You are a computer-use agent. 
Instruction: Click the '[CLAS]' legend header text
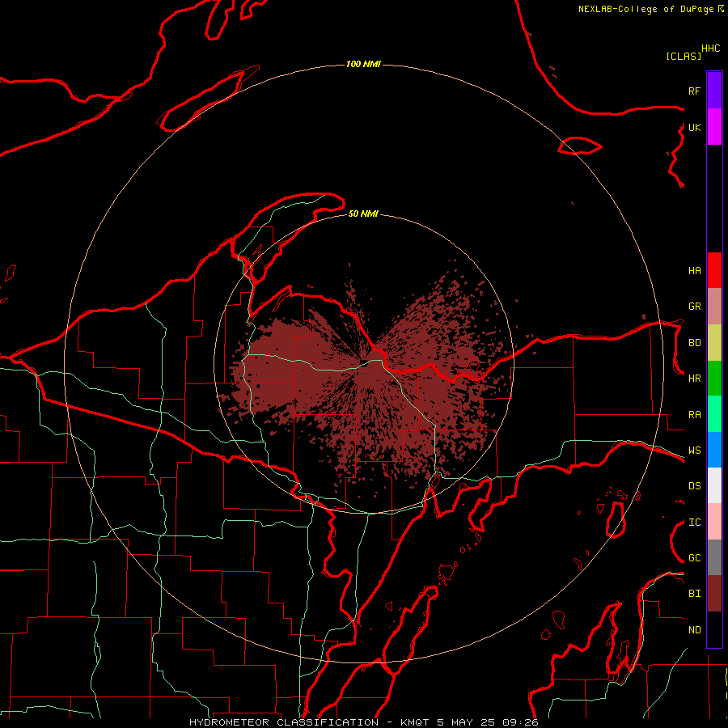[x=684, y=56]
